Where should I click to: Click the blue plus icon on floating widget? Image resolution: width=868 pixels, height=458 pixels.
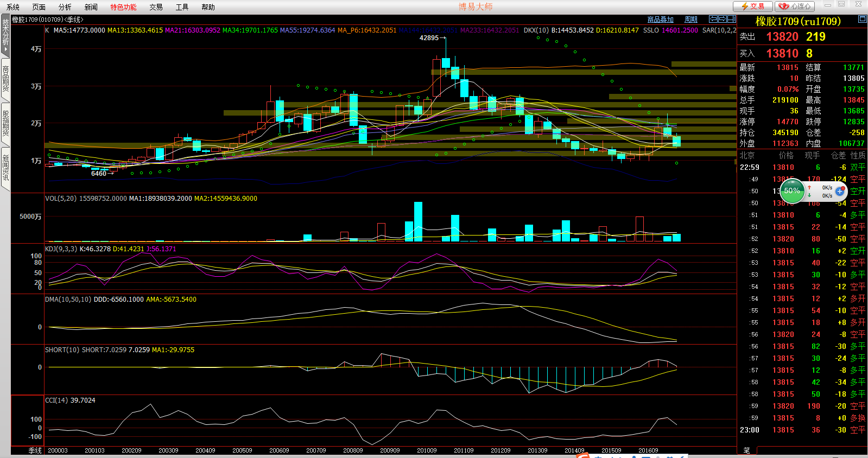click(840, 191)
